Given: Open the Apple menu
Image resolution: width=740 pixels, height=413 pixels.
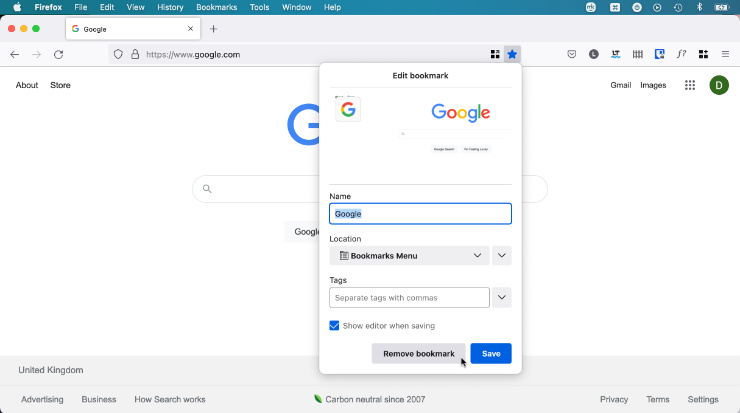Looking at the screenshot, I should pos(17,7).
